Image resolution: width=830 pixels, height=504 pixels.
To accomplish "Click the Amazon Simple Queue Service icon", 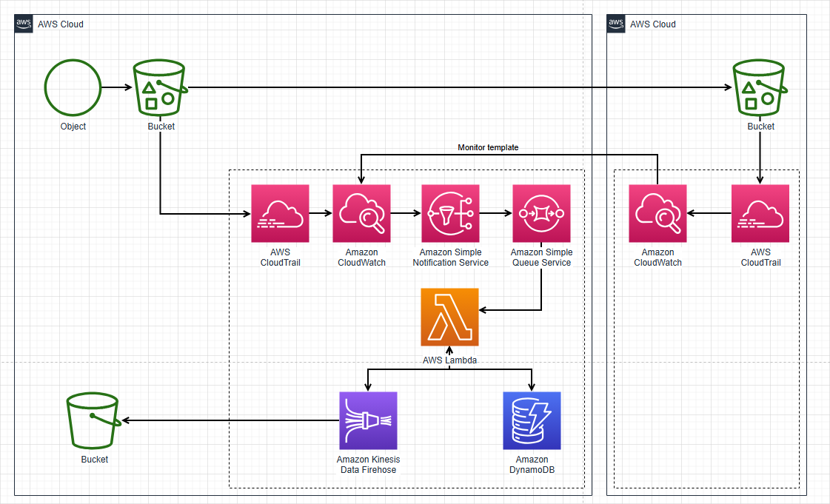I will pyautogui.click(x=541, y=213).
